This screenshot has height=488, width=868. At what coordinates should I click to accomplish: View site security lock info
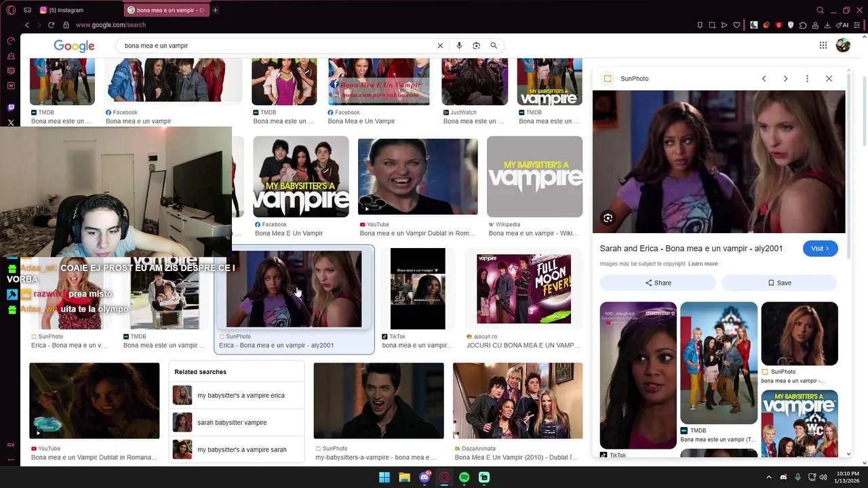coord(66,25)
